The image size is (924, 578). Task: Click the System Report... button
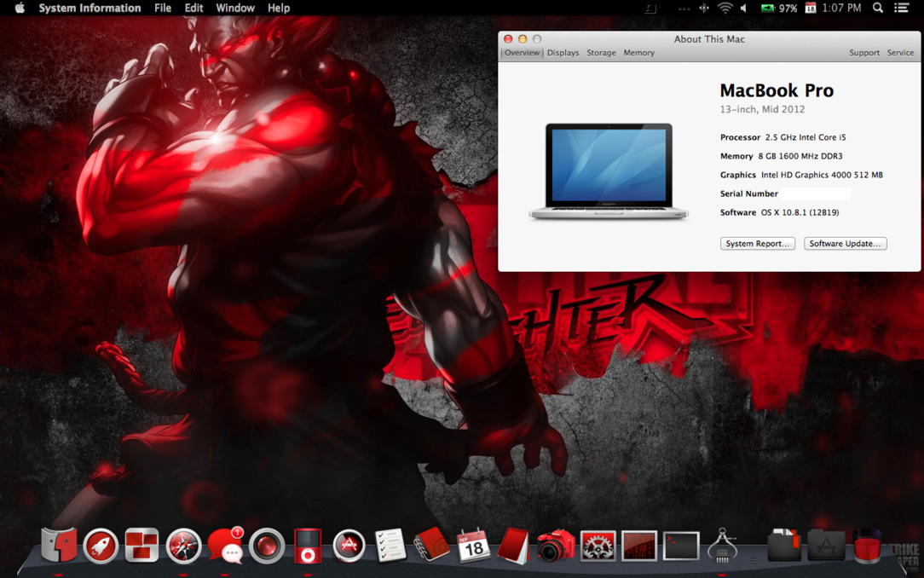[x=757, y=243]
